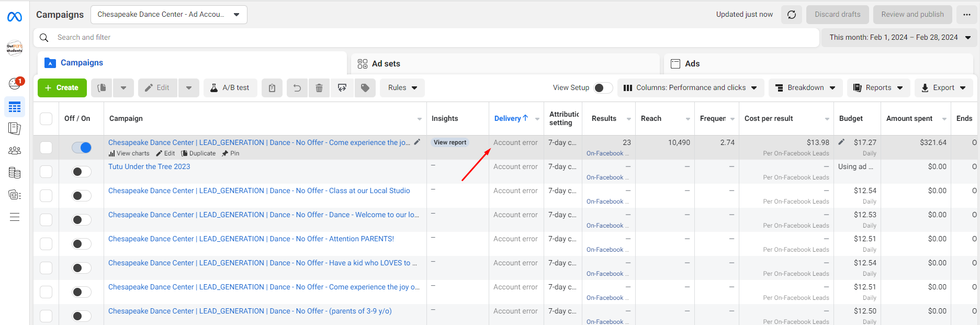Click the magnifier search icon
Screen dimensions: 980x325
coord(44,38)
